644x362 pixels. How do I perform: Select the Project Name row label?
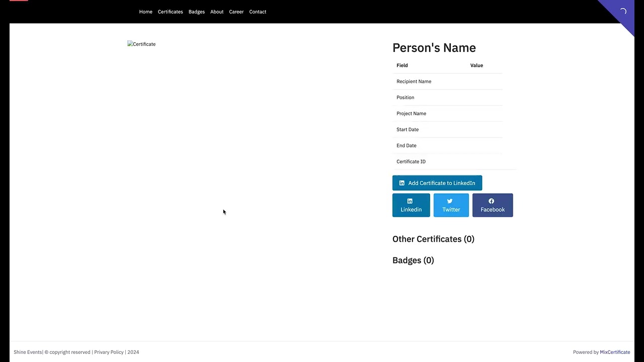411,114
